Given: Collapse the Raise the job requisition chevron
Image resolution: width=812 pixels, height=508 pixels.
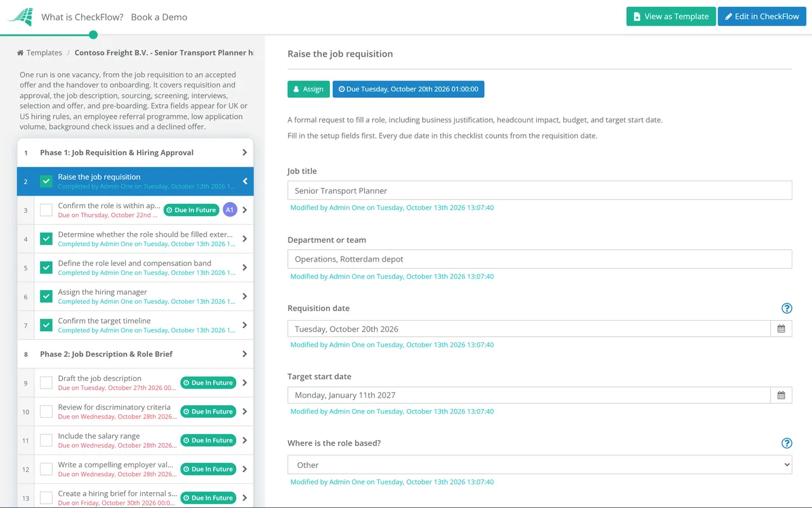Looking at the screenshot, I should click(245, 182).
